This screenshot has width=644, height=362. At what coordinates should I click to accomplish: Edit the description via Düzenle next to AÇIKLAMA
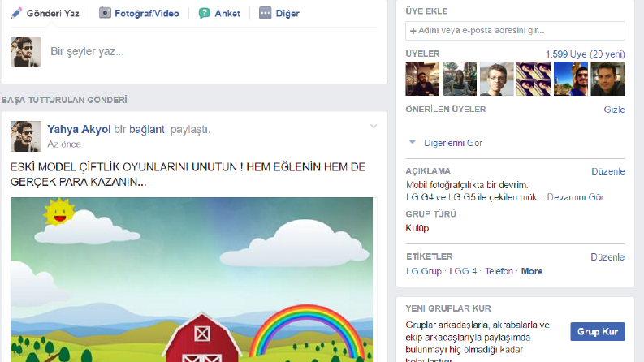(x=607, y=171)
